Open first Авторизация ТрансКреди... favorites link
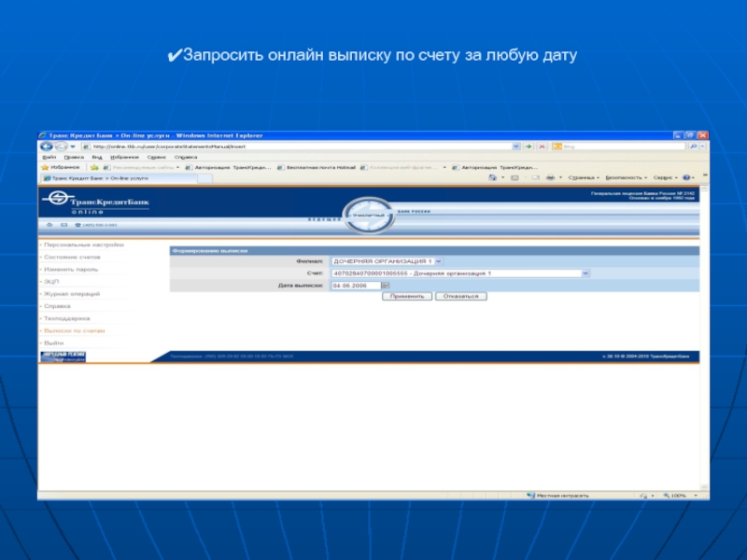This screenshot has height=560, width=747. click(228, 168)
